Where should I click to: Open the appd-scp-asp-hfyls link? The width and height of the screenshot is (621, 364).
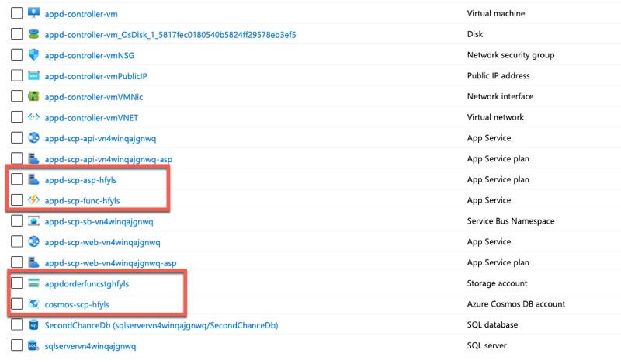(81, 180)
